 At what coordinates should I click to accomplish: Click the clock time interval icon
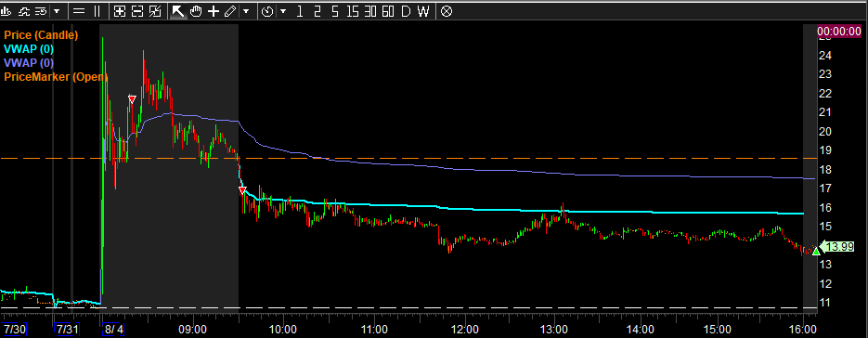coord(267,11)
